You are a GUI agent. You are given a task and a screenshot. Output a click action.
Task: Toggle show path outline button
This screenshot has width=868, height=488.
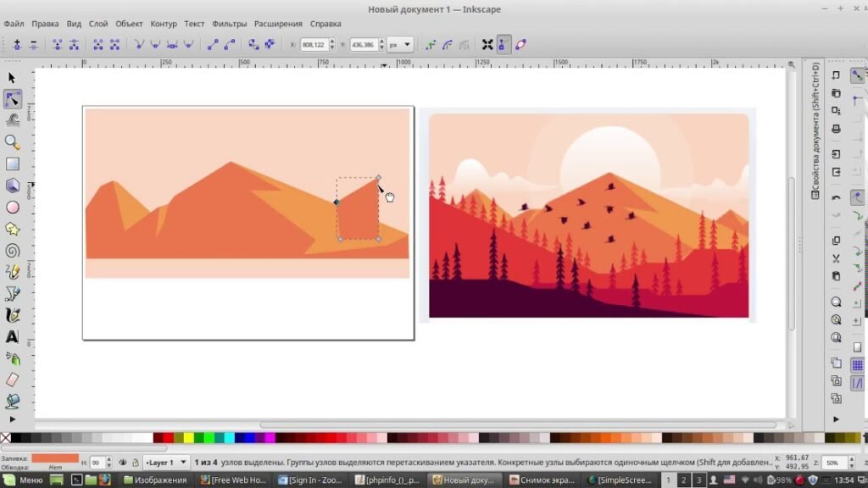(520, 45)
